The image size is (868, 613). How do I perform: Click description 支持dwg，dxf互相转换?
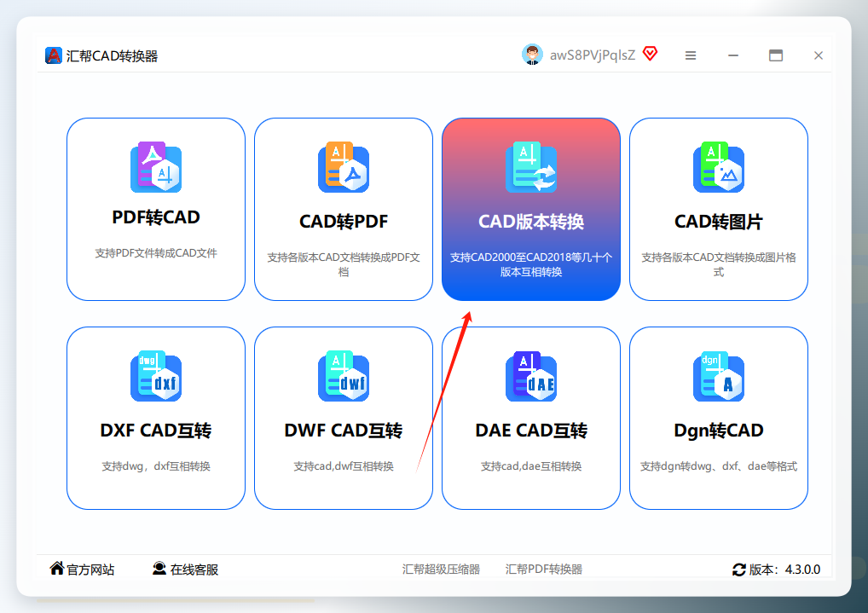(x=156, y=466)
